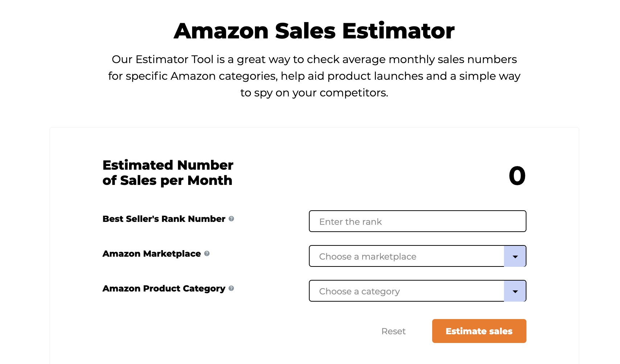Click the Amazon Sales Estimator title
This screenshot has height=364, width=620.
[x=314, y=31]
